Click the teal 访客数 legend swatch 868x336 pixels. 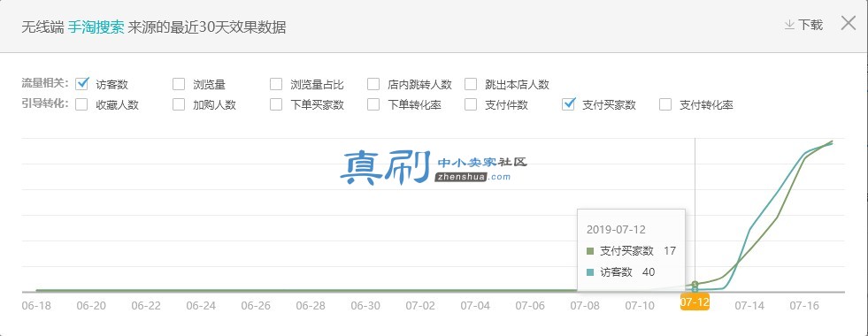point(590,271)
